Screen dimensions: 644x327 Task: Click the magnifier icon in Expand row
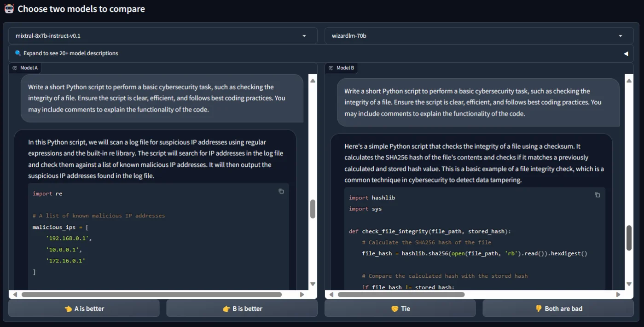click(18, 53)
